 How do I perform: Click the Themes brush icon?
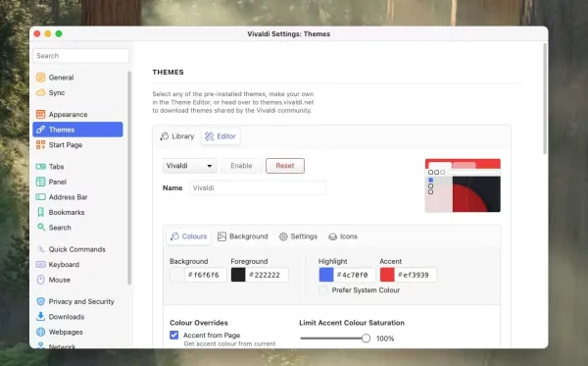tap(40, 130)
